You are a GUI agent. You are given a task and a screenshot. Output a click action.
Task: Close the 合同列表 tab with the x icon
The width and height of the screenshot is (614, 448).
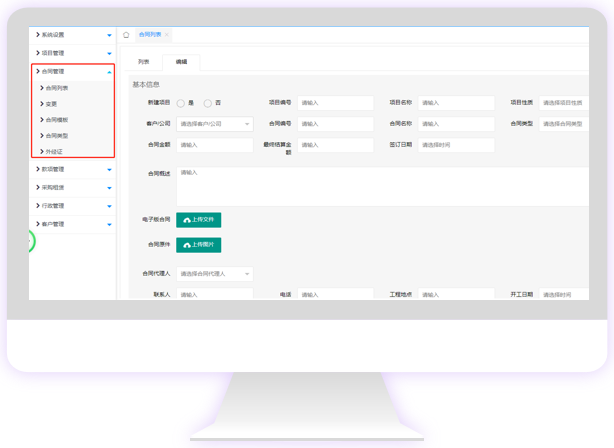[167, 35]
